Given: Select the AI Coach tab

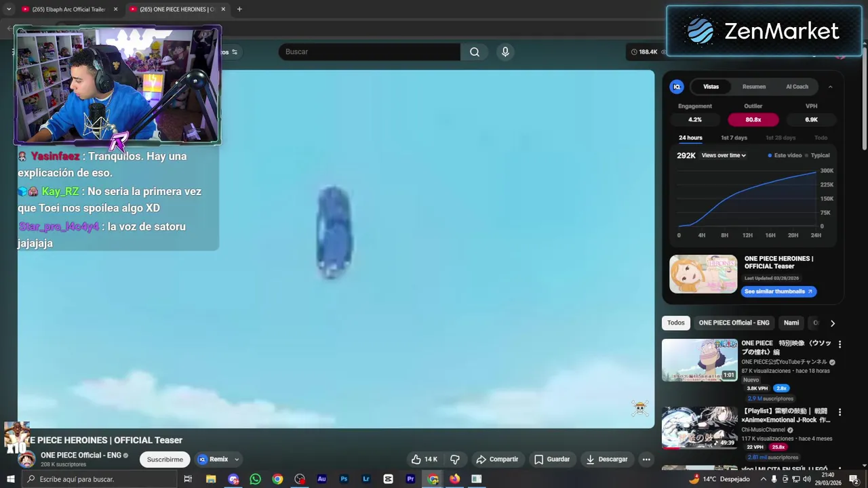Looking at the screenshot, I should [797, 87].
